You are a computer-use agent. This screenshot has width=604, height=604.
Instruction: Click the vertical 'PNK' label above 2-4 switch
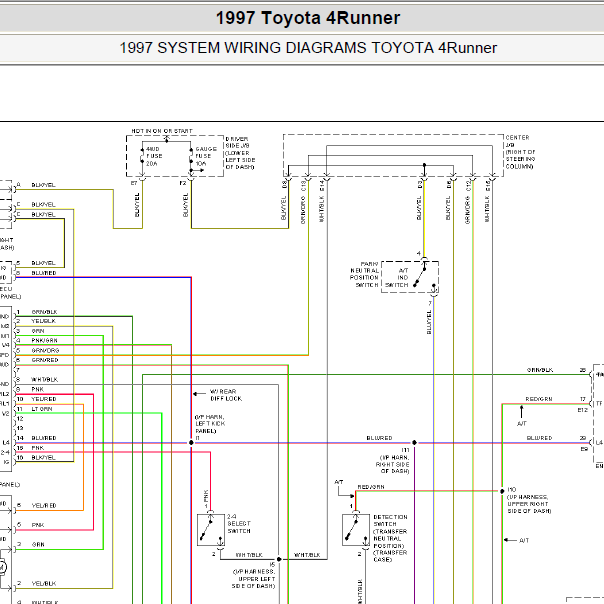click(206, 496)
